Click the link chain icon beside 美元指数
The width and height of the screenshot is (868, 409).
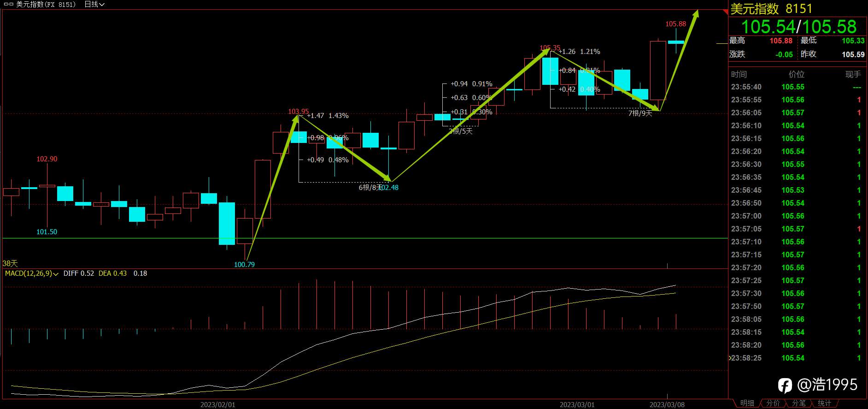point(8,4)
